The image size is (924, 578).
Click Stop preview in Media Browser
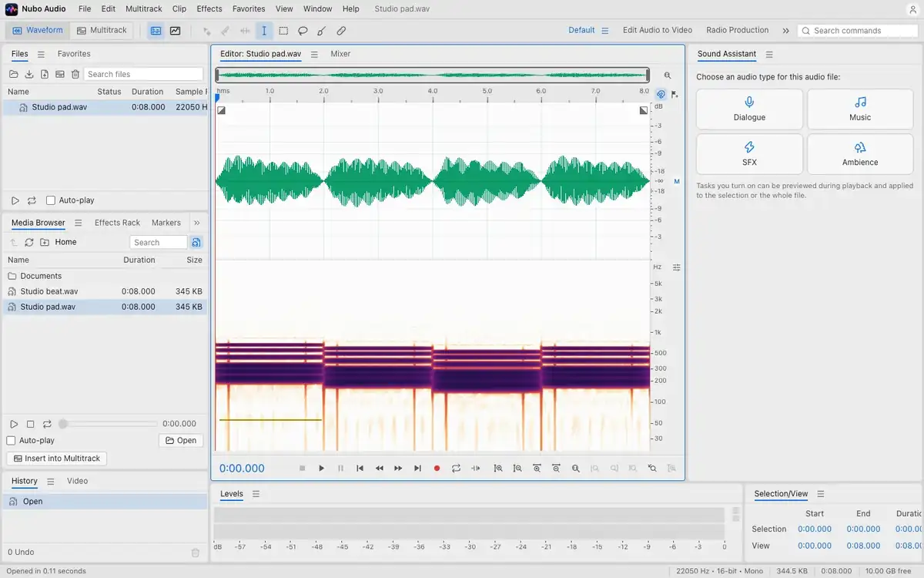click(x=31, y=424)
